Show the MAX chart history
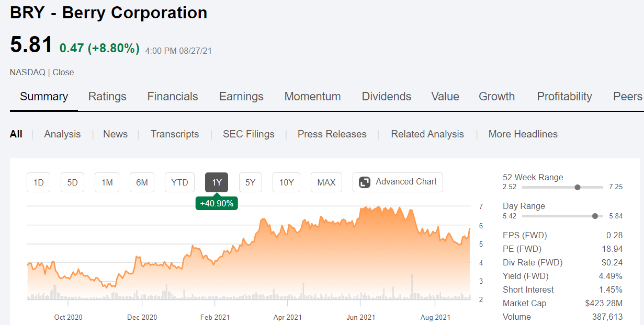Viewport: 644px width, 325px height. (x=326, y=182)
